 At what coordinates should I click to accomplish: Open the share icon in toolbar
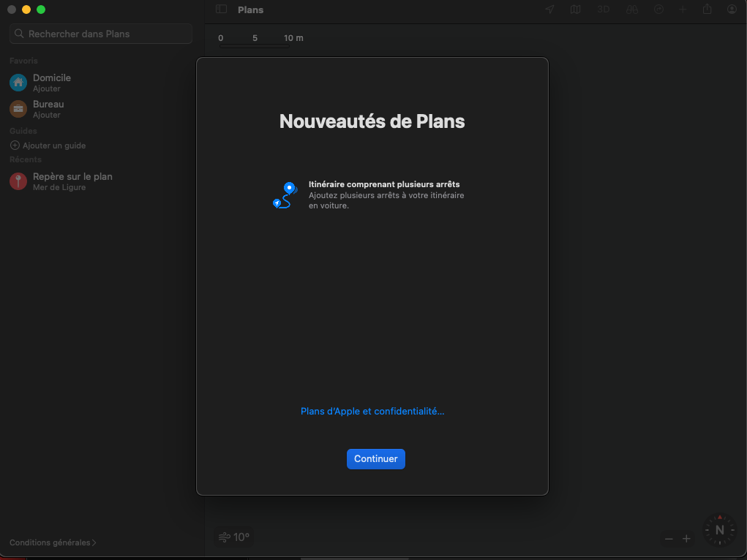[707, 9]
